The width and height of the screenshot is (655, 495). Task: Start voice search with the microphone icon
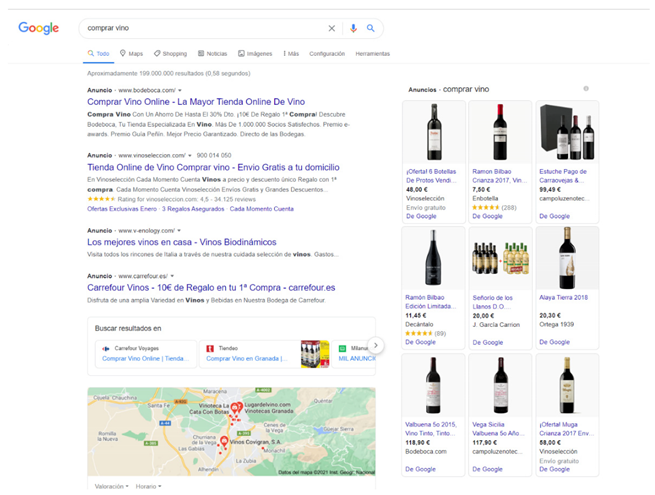(x=352, y=29)
